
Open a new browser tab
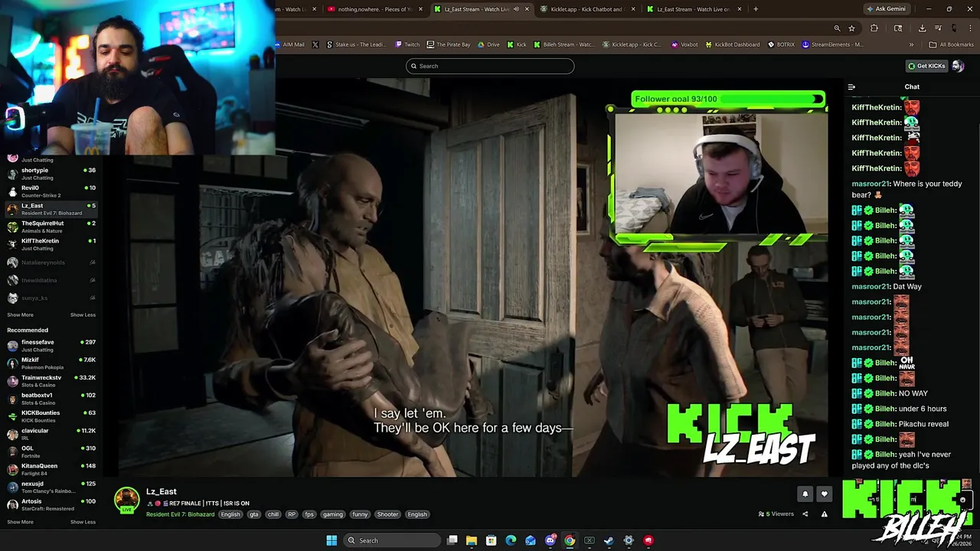pos(756,9)
